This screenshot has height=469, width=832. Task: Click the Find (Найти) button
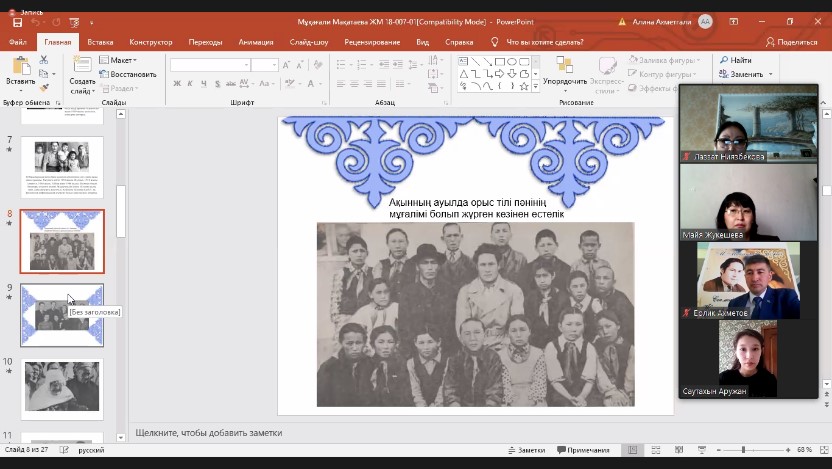coord(734,60)
